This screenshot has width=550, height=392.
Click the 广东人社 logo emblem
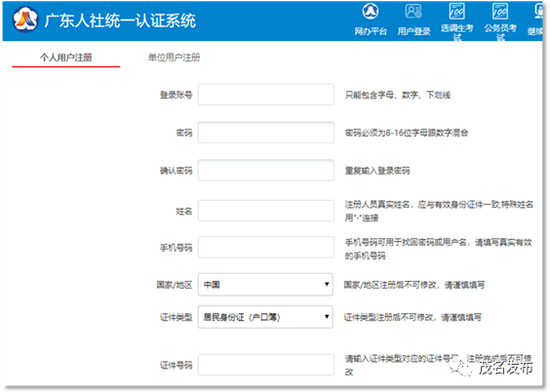pos(25,20)
